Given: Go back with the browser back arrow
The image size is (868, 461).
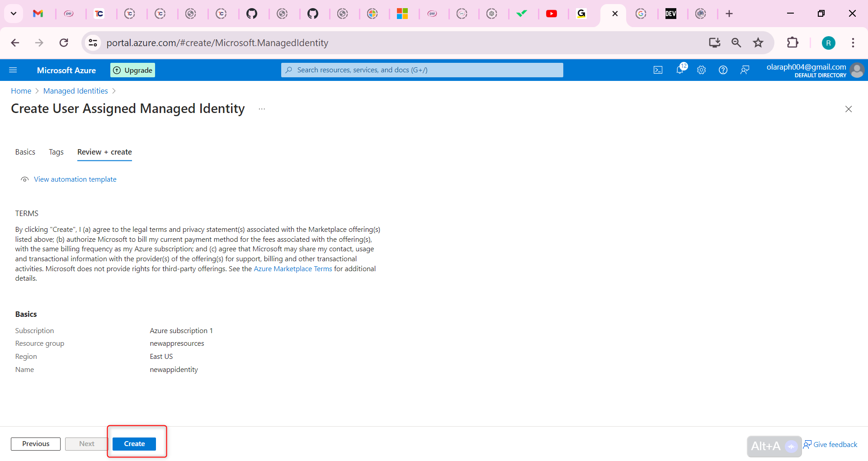Looking at the screenshot, I should click(x=15, y=43).
